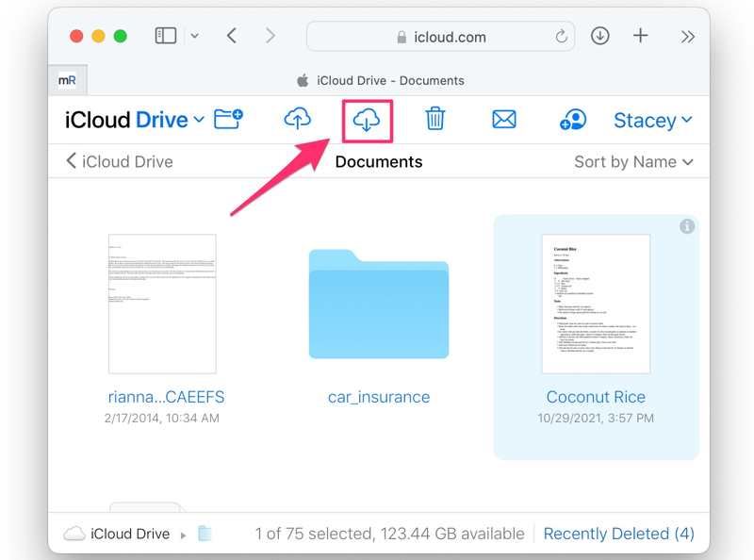
Task: Download selected file with cloud download icon
Action: pyautogui.click(x=367, y=120)
